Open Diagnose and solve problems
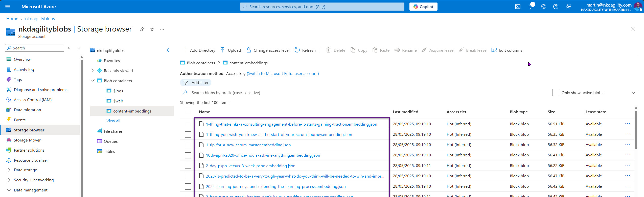The image size is (644, 197). click(x=40, y=90)
